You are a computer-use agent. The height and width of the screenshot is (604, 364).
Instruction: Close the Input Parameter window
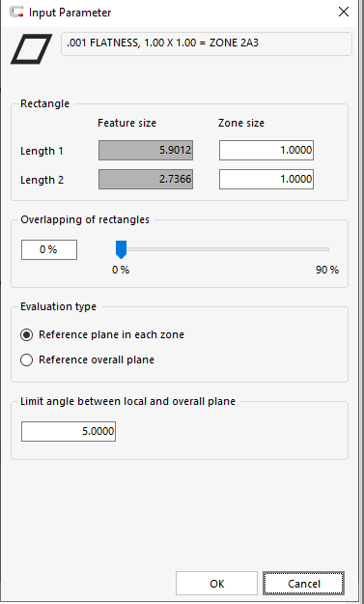coord(344,12)
